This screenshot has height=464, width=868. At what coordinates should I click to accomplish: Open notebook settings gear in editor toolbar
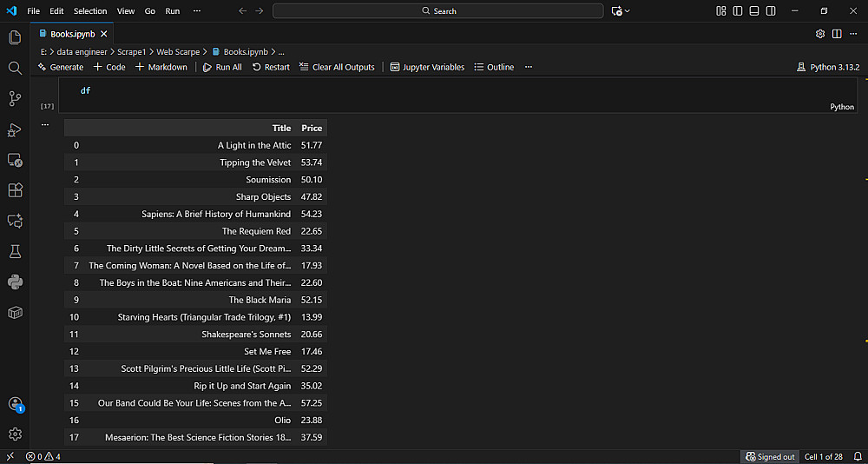click(820, 34)
